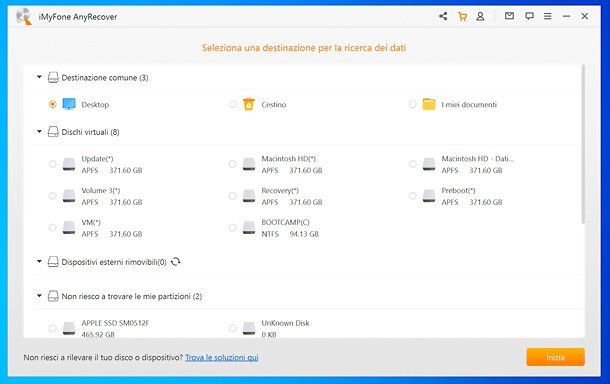Viewport: 610px width, 384px height.
Task: Click the mail envelope icon
Action: point(509,16)
